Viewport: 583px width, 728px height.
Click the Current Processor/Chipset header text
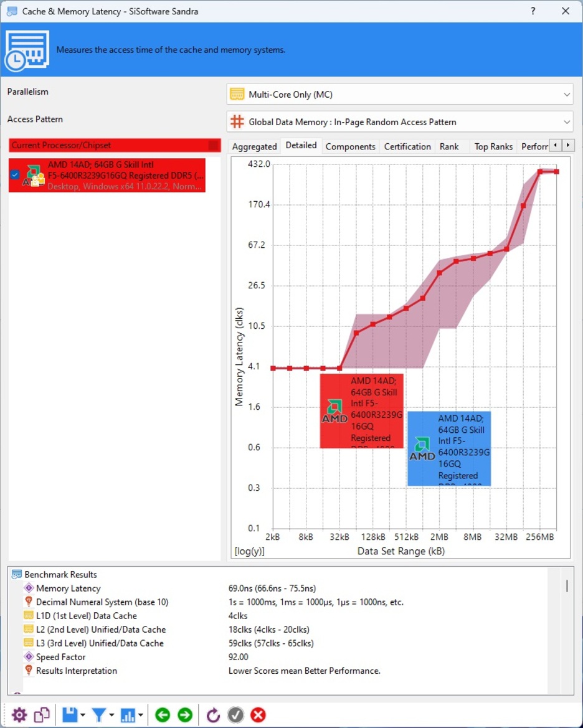[x=61, y=145]
